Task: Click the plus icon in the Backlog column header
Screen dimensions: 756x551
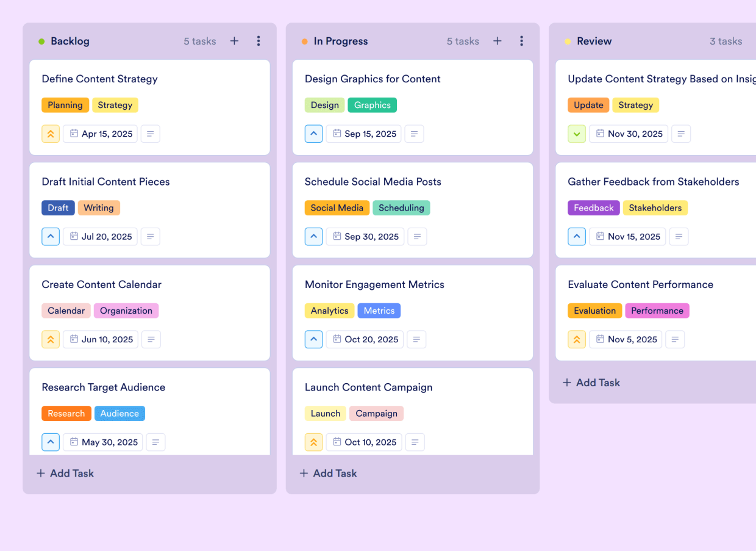Action: tap(234, 41)
